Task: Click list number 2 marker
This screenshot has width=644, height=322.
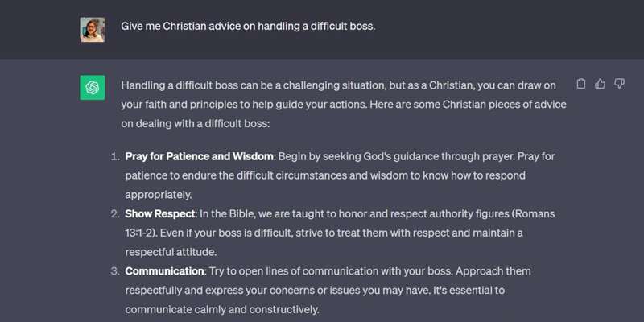Action: (114, 213)
